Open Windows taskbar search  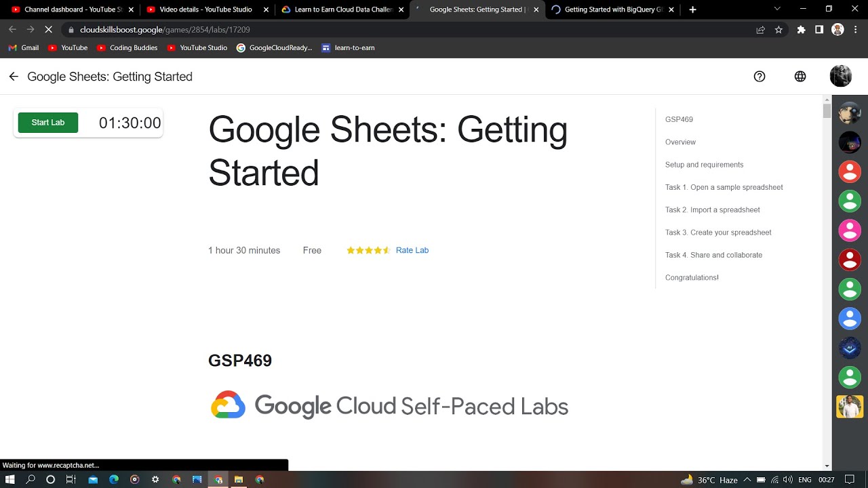point(31,479)
